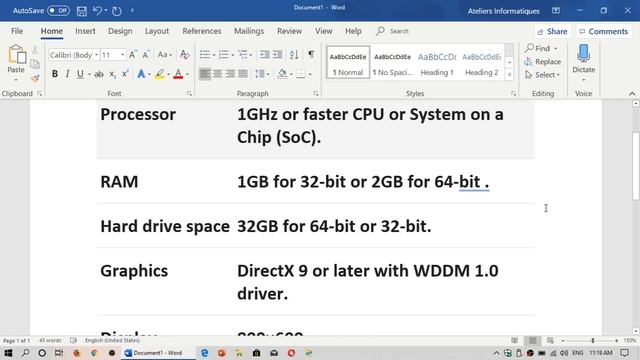640x360 pixels.
Task: Open bullets list dropdown
Action: coord(214,55)
